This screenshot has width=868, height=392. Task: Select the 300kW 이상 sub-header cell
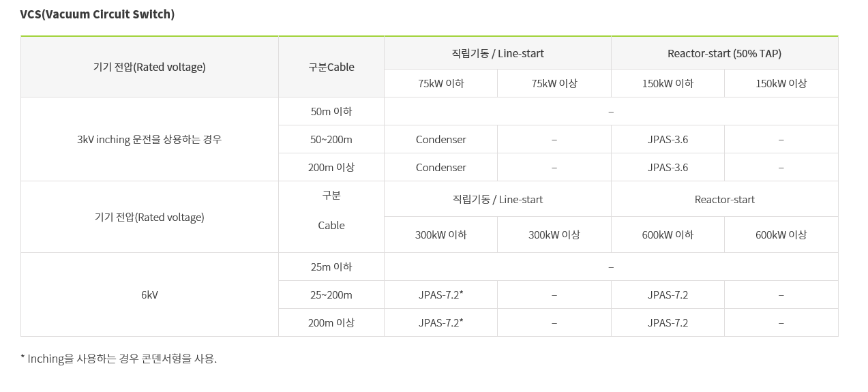point(554,235)
